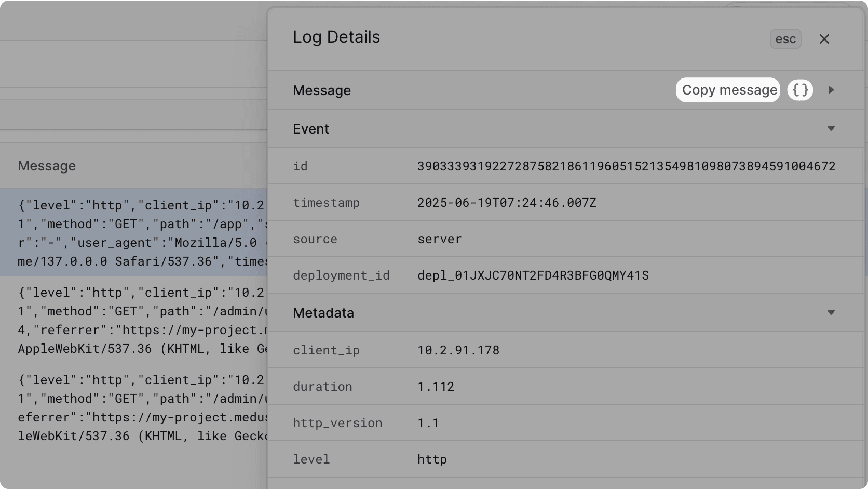
Task: Click the Message section label
Action: pyautogui.click(x=322, y=90)
